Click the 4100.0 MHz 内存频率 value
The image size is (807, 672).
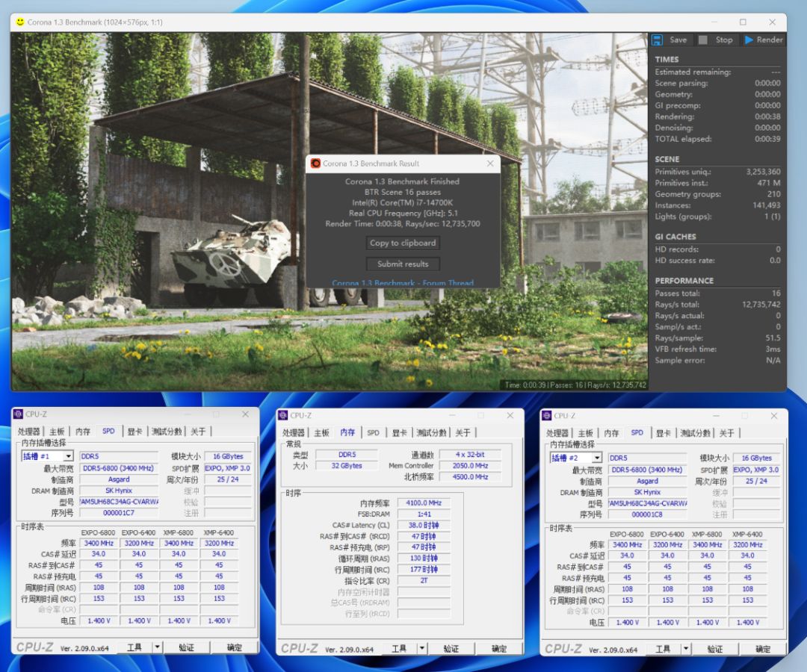424,503
